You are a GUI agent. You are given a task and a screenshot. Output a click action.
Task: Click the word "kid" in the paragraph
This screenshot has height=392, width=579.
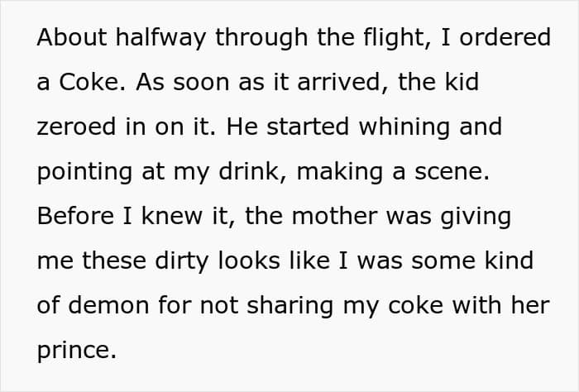click(462, 82)
